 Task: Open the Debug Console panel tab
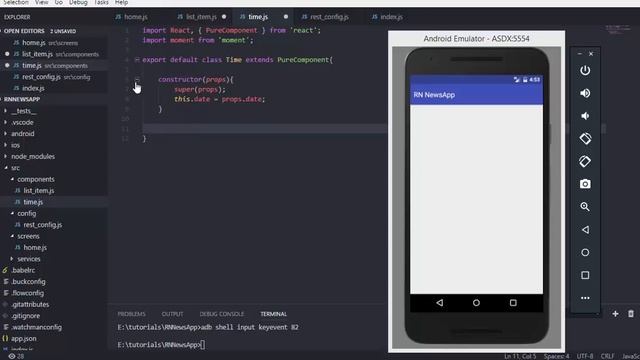tap(222, 314)
